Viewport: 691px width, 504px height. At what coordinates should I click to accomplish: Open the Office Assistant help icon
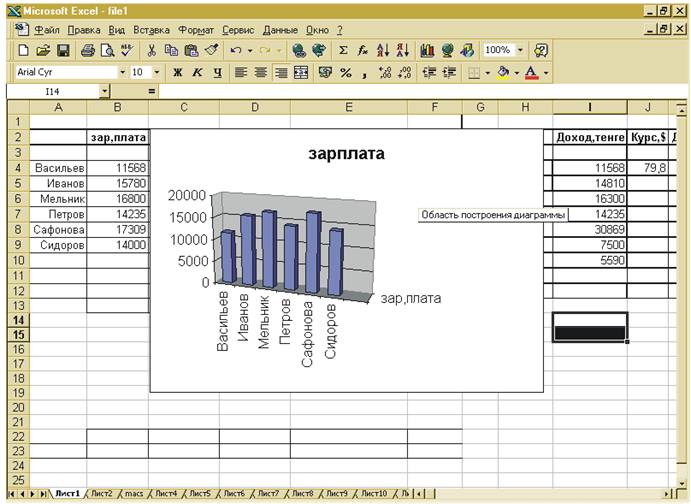point(541,51)
